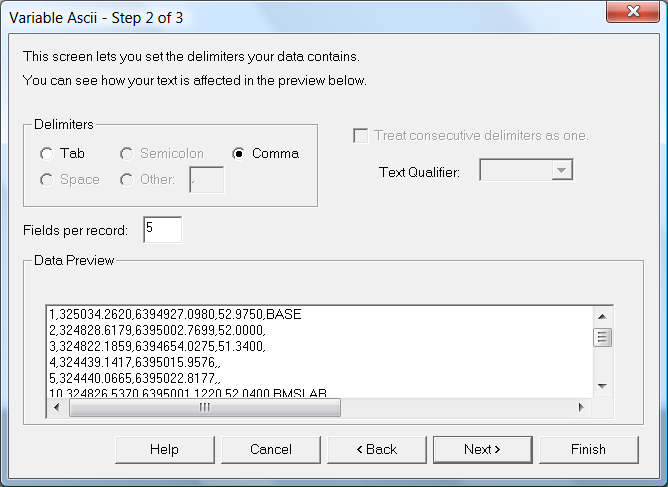This screenshot has height=487, width=668.
Task: Click the Other delimiter text field
Action: click(206, 180)
